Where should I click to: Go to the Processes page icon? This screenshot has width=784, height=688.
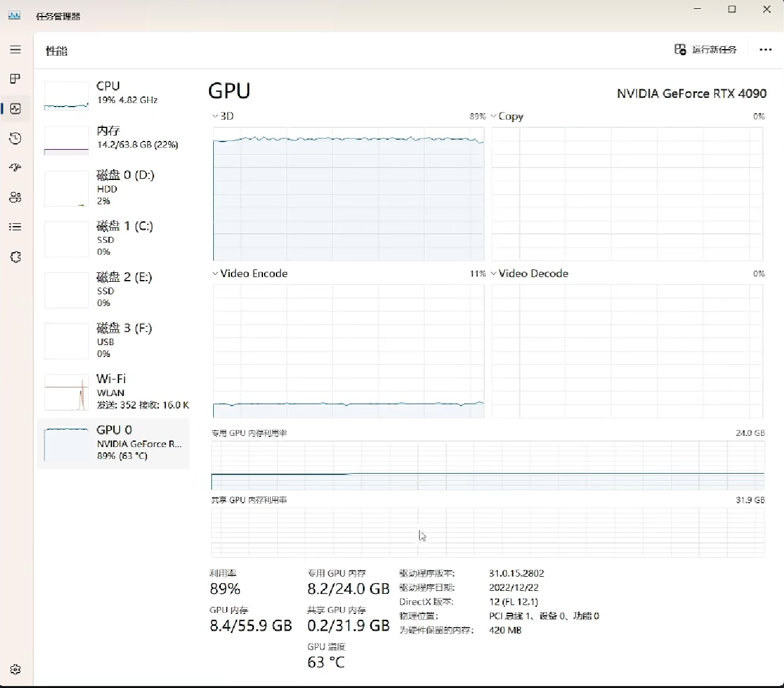point(15,79)
